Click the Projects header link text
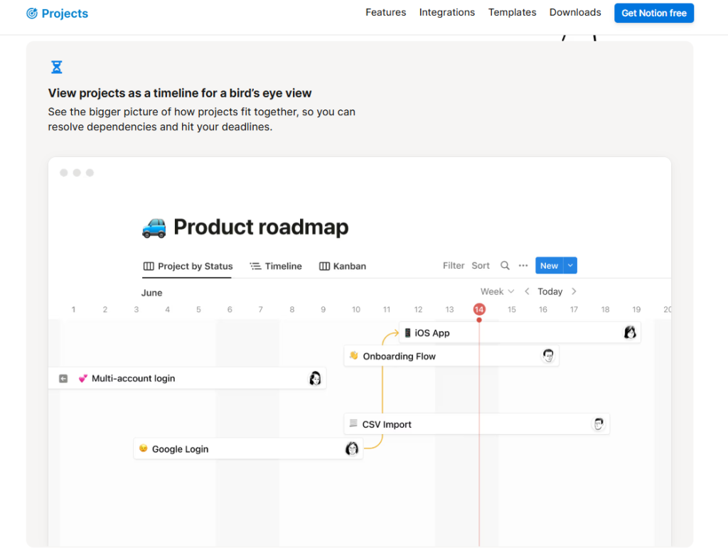Viewport: 728px width, 560px height. coord(65,14)
